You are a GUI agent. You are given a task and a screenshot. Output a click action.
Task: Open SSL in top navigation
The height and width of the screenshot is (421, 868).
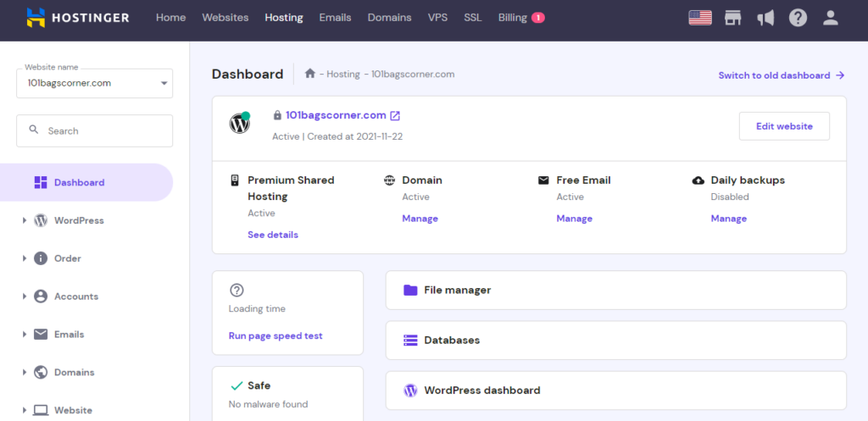coord(473,18)
